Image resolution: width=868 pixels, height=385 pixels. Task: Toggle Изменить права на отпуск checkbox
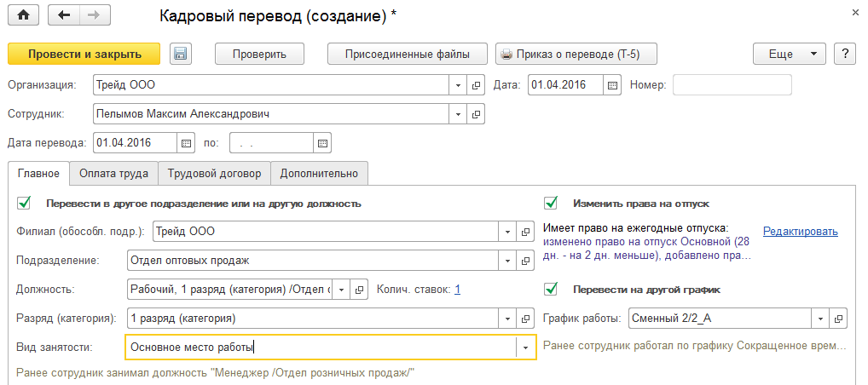[551, 204]
